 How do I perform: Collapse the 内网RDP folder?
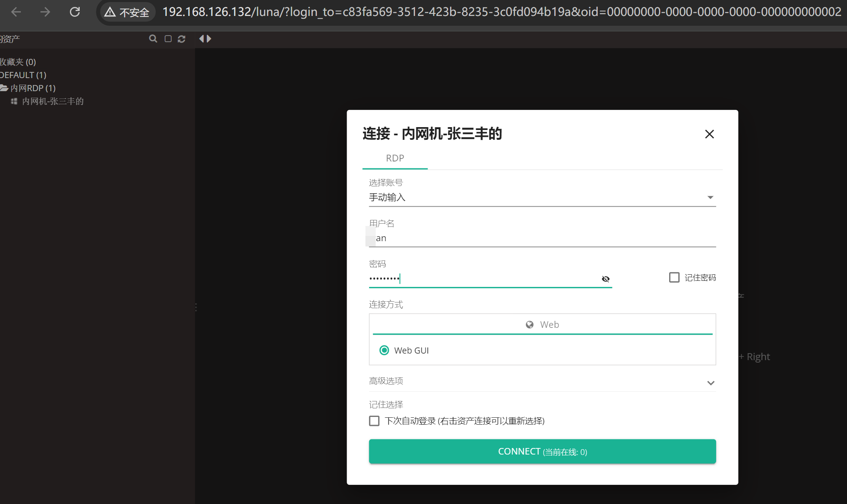[5, 88]
